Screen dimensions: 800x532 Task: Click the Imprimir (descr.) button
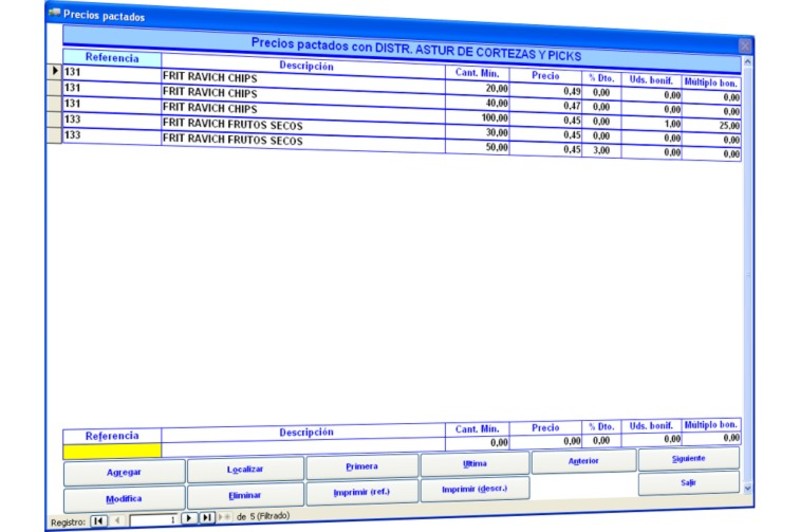(x=475, y=489)
